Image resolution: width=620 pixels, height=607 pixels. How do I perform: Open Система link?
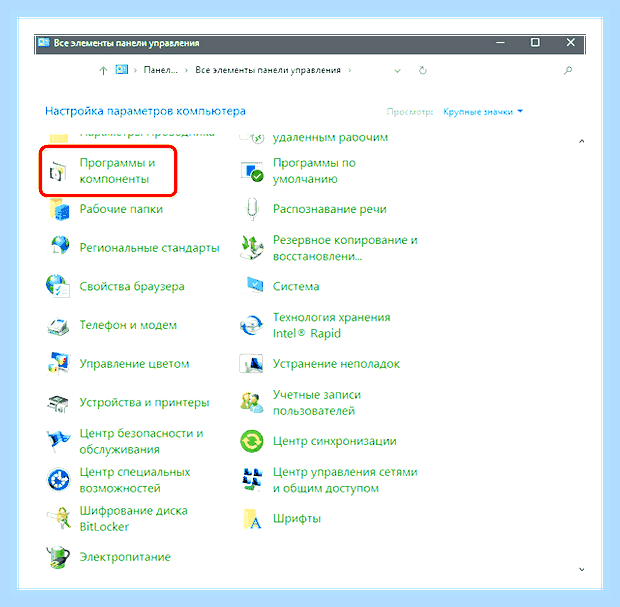point(296,286)
